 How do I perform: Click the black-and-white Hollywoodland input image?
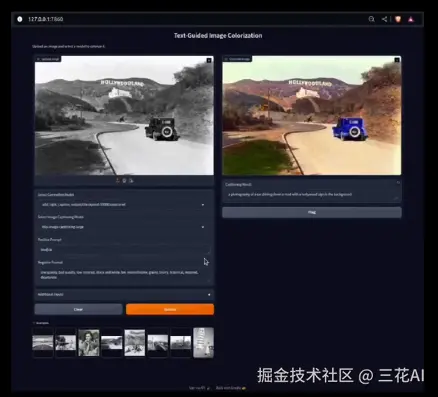(x=124, y=115)
